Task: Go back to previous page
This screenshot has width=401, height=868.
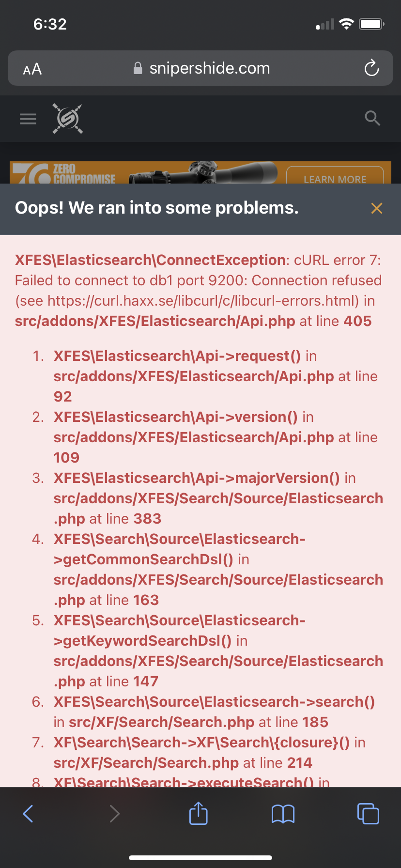Action: coord(28,813)
